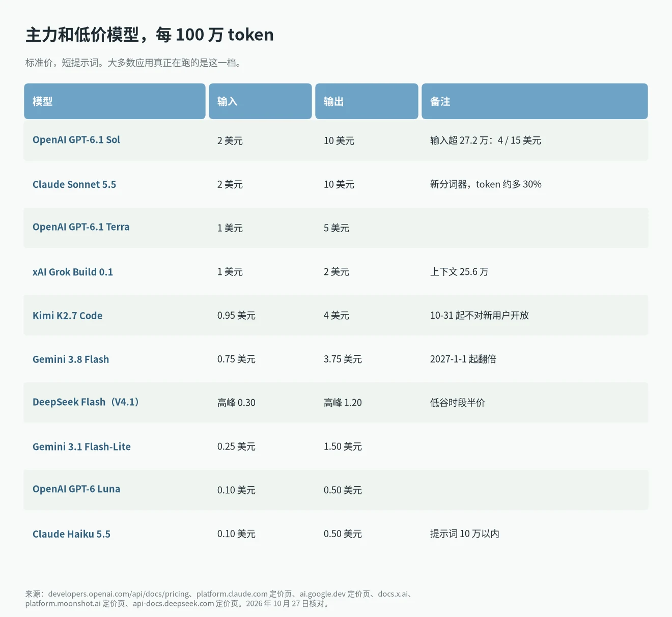
Task: Select Claude Haiku 5.5's output price 0.50 美元
Action: pos(343,534)
